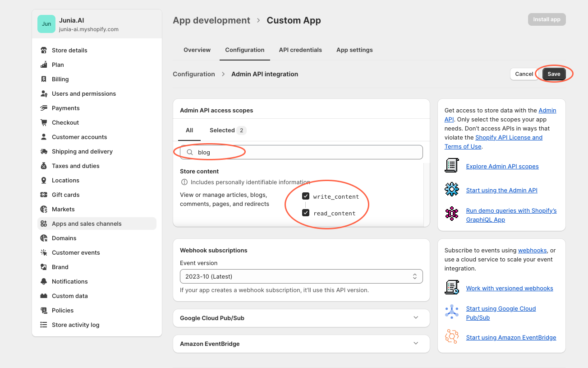Select the Checkout cart icon
The image size is (588, 368).
pyautogui.click(x=44, y=122)
